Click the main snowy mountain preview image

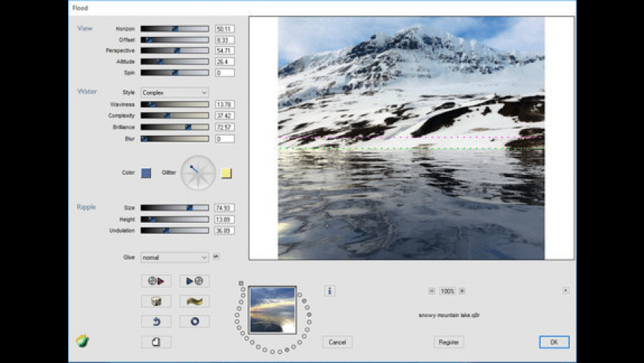click(411, 138)
